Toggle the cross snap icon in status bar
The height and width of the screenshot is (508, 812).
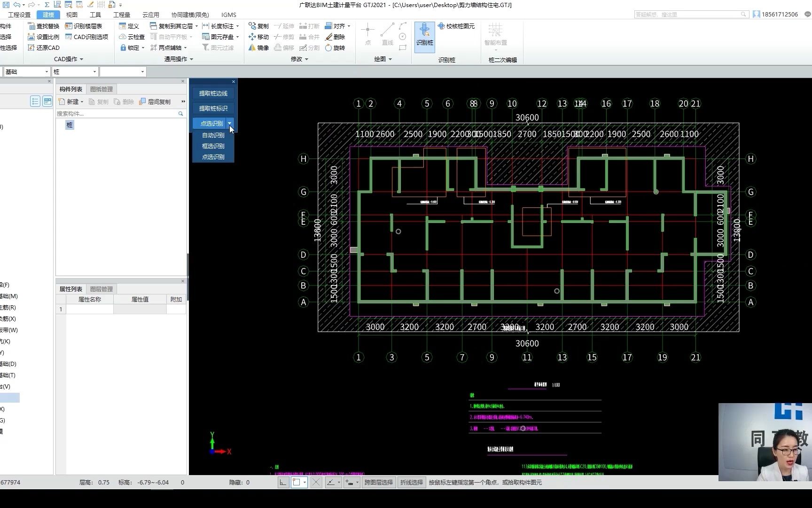pyautogui.click(x=316, y=482)
